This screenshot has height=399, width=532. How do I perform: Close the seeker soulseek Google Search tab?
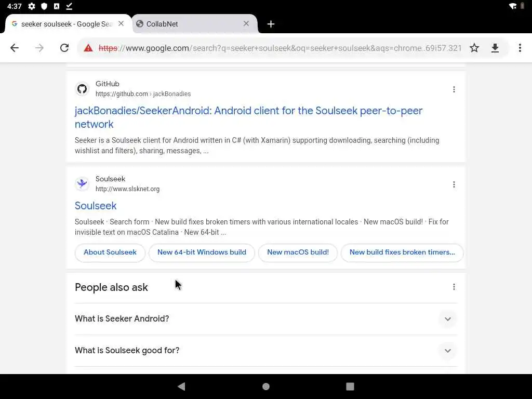(x=121, y=24)
